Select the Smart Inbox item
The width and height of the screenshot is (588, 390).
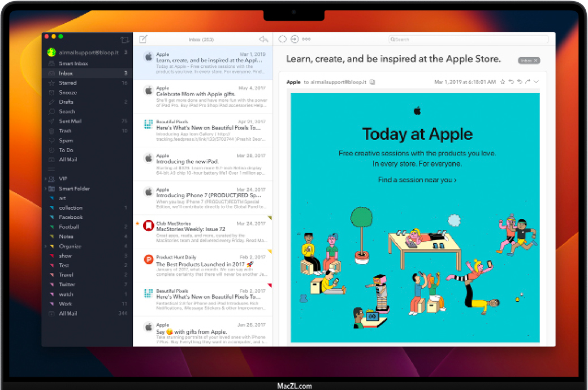tap(73, 63)
